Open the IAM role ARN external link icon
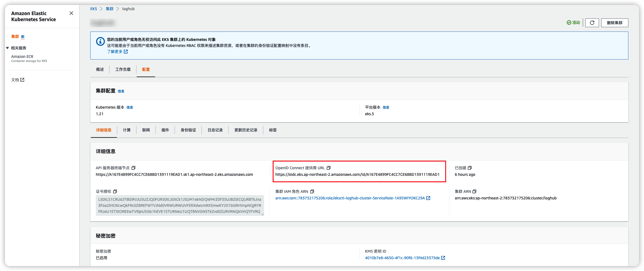Image resolution: width=644 pixels, height=271 pixels. pyautogui.click(x=428, y=198)
